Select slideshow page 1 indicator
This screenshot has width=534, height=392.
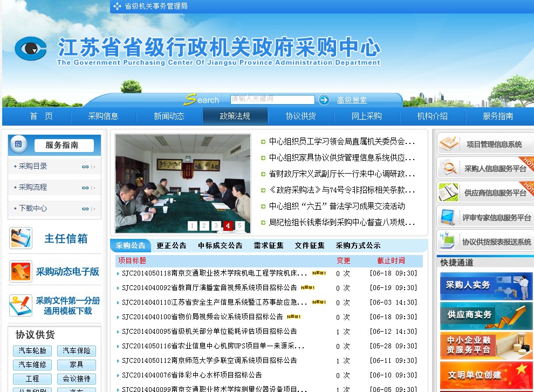tap(193, 225)
